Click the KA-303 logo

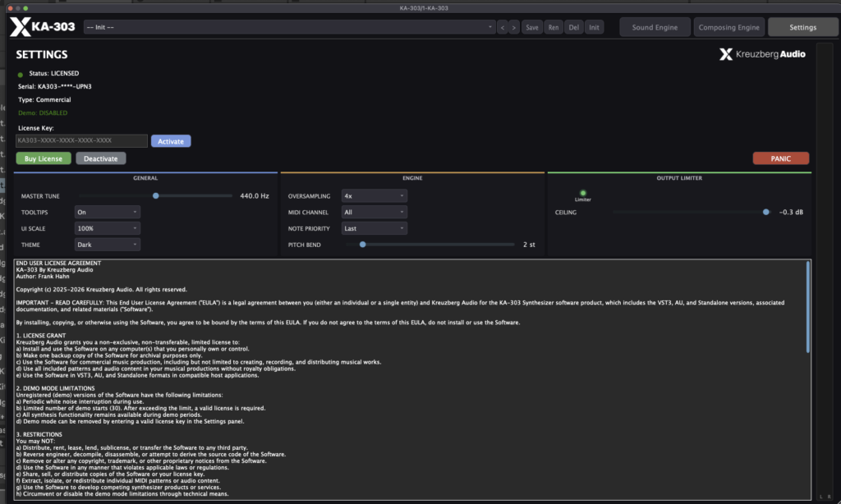click(43, 27)
